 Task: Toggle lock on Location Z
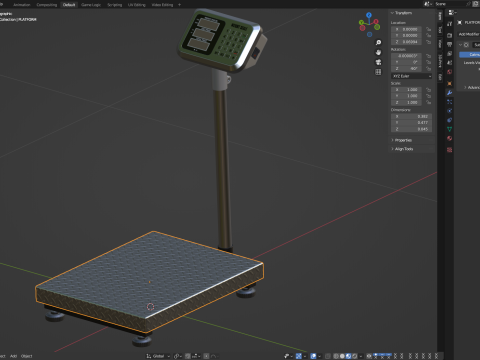[x=428, y=42]
